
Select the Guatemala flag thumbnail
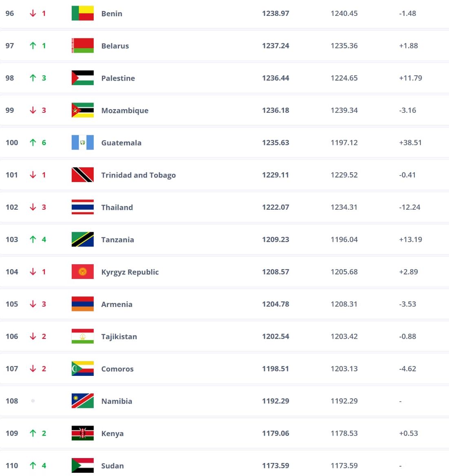(83, 143)
